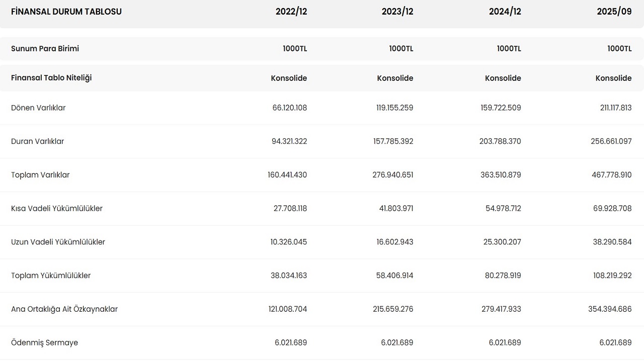
Task: Click the Toplam Varlıklar row label
Action: (40, 175)
